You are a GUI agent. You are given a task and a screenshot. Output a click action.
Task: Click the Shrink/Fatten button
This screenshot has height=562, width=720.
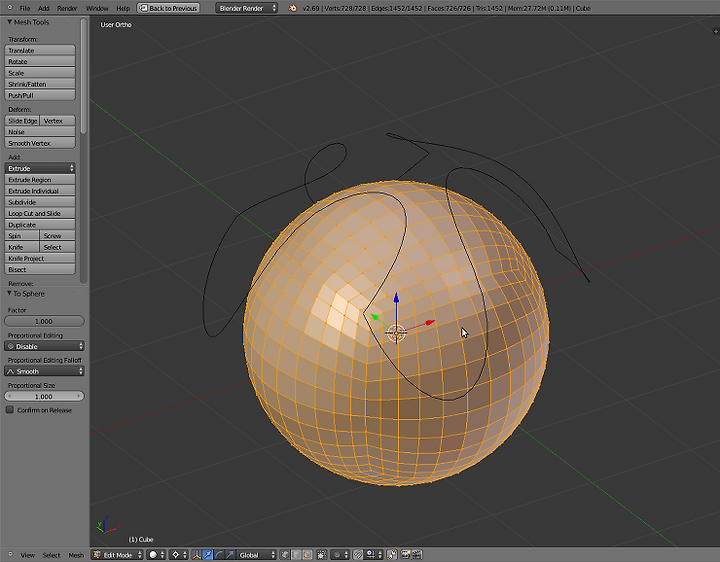click(40, 84)
